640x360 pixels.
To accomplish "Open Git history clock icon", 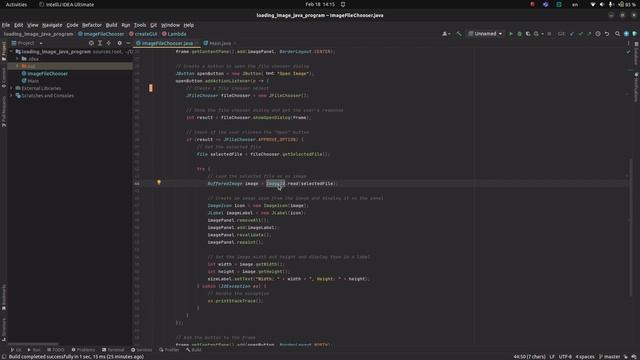I will point(598,34).
